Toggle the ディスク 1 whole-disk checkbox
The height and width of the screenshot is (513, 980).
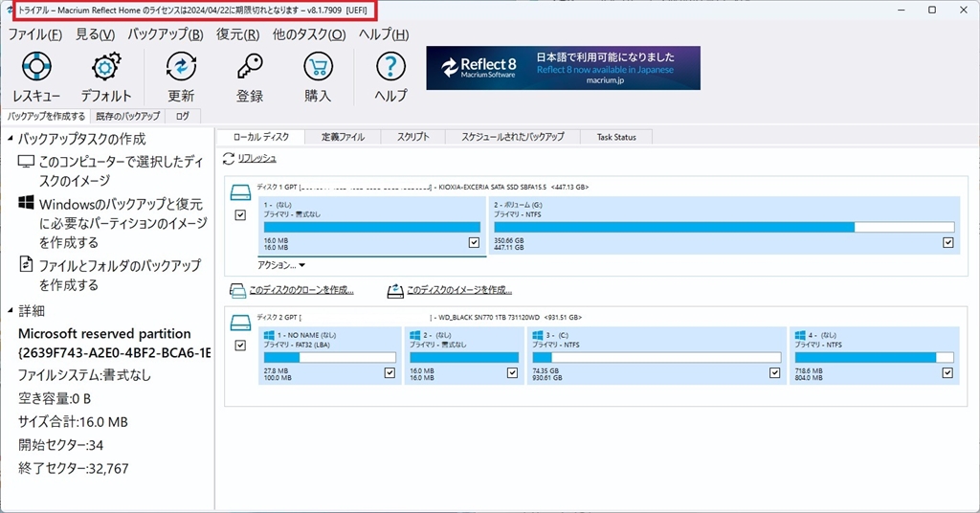tap(240, 215)
